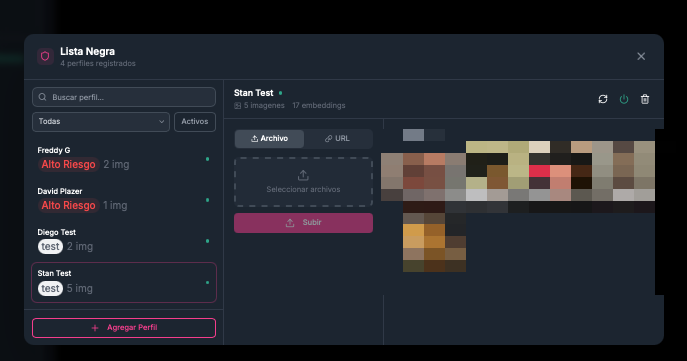
Task: Click the Seleccionar archivos drop area
Action: click(303, 182)
